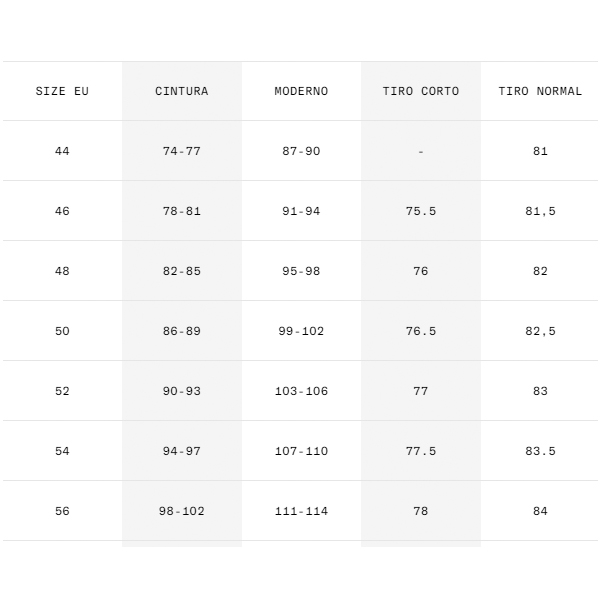Click the SIZE EU column header
This screenshot has width=600, height=600.
(x=62, y=91)
